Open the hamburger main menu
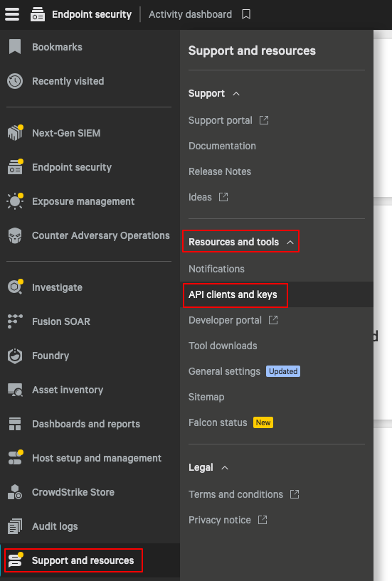392x581 pixels. point(12,14)
